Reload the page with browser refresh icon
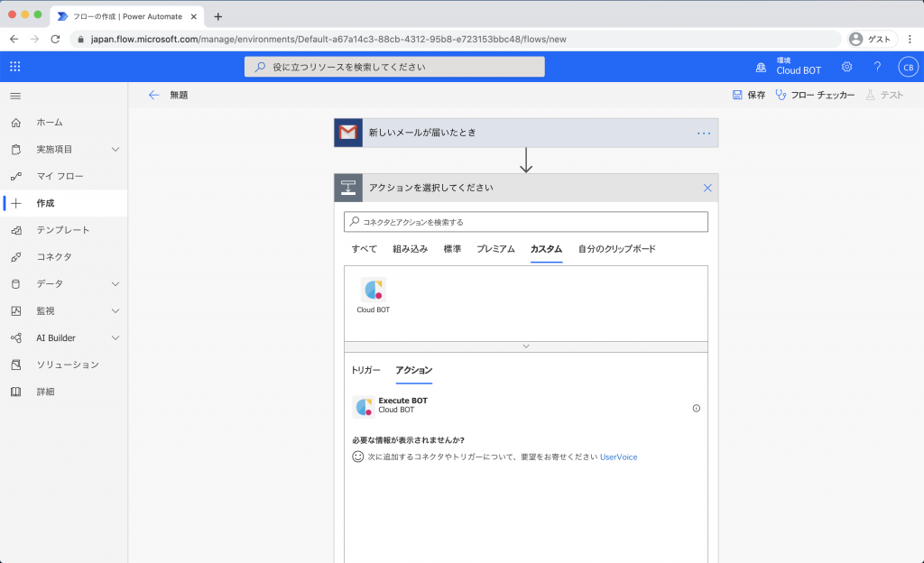The height and width of the screenshot is (563, 924). [x=55, y=39]
